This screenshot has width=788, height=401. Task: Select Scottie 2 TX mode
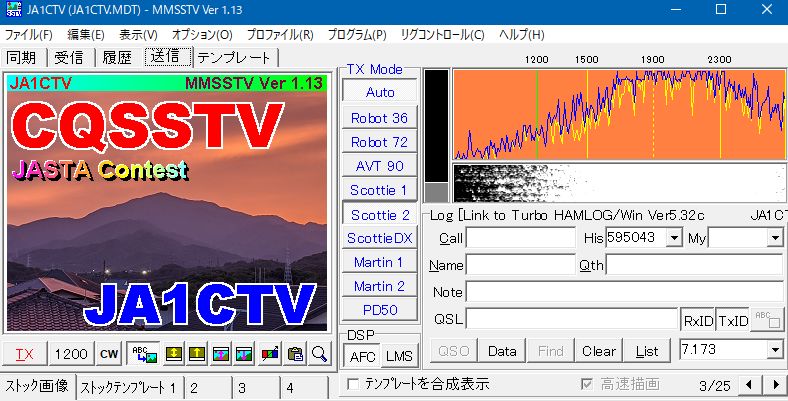(x=380, y=215)
